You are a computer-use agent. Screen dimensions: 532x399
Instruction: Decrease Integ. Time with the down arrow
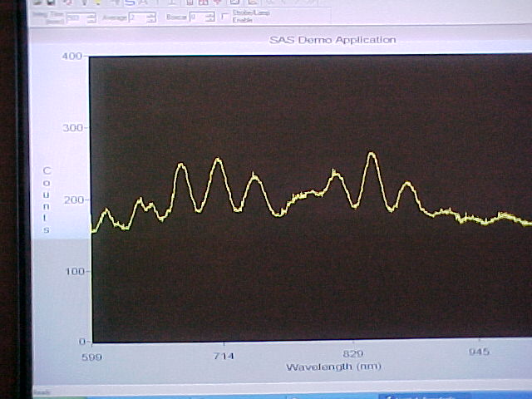(x=91, y=21)
